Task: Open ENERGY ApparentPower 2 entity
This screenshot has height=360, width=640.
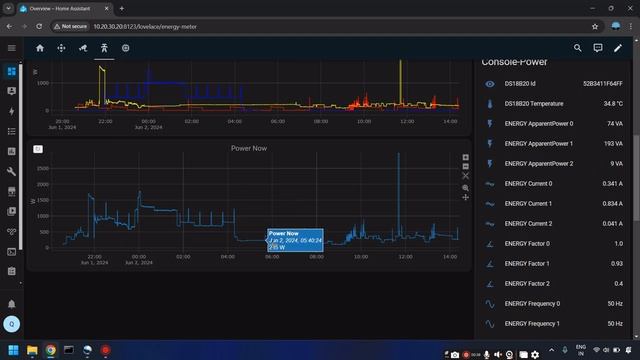Action: pos(553,164)
